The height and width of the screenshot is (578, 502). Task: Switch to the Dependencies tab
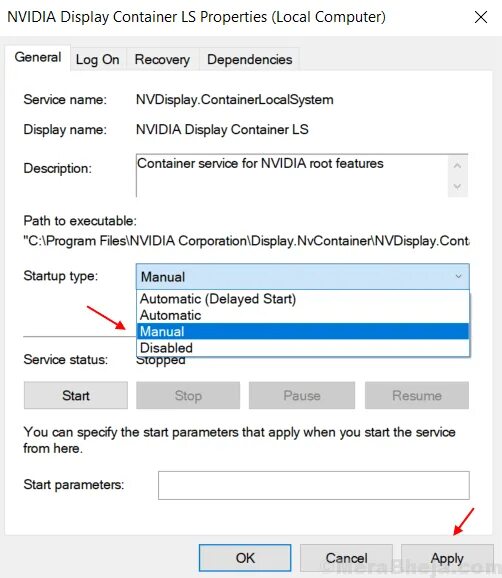tap(250, 59)
